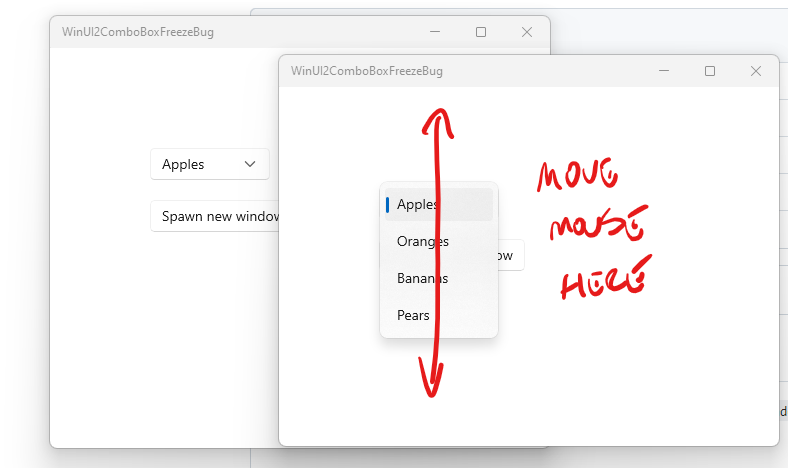Click the back window title WinUI2ComboBoxFreezeBug
Image resolution: width=788 pixels, height=468 pixels.
(x=138, y=32)
